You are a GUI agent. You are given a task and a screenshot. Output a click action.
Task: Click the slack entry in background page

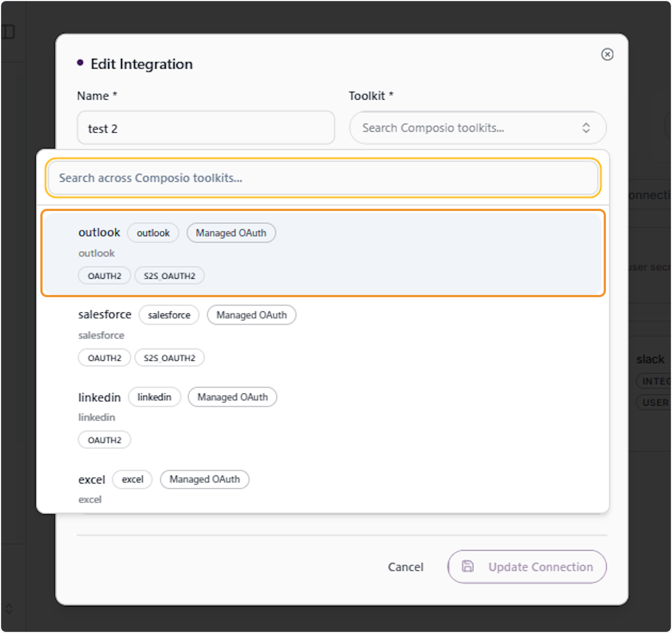point(650,359)
